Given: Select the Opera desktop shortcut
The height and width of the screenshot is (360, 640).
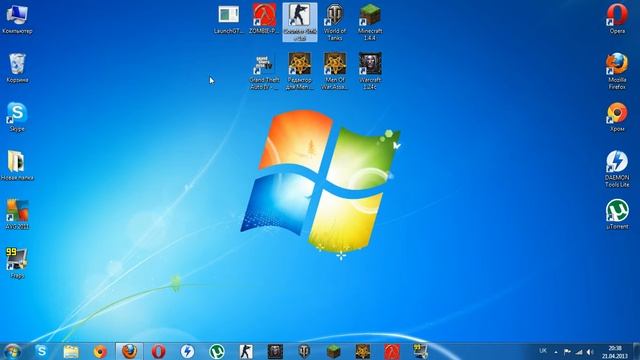Looking at the screenshot, I should (x=617, y=19).
